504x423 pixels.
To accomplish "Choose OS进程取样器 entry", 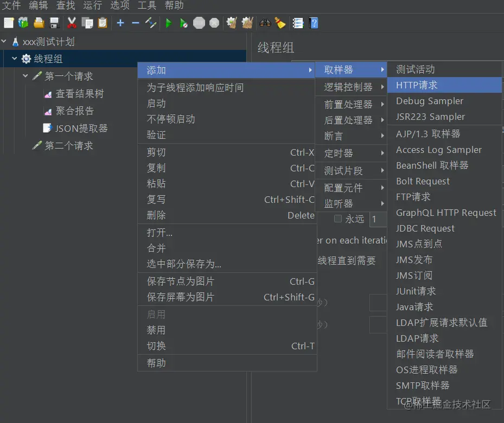I will tap(444, 370).
